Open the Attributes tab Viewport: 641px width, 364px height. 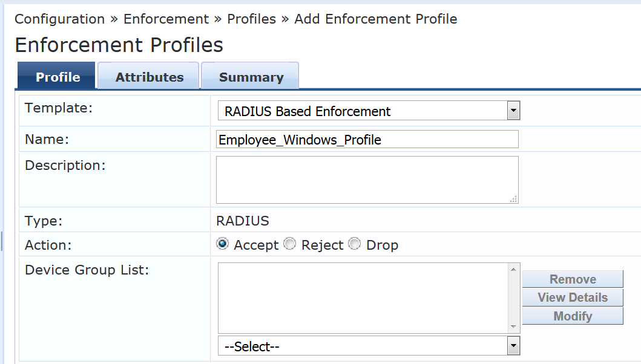[150, 77]
